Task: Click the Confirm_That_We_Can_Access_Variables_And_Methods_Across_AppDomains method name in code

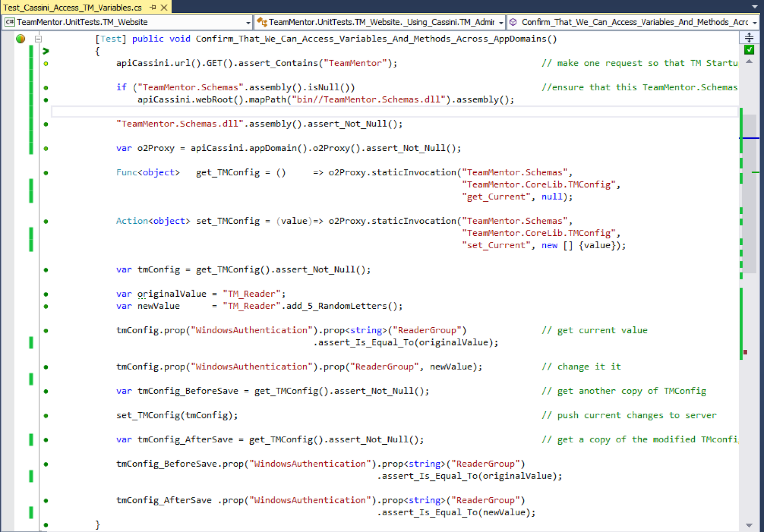Action: click(371, 39)
